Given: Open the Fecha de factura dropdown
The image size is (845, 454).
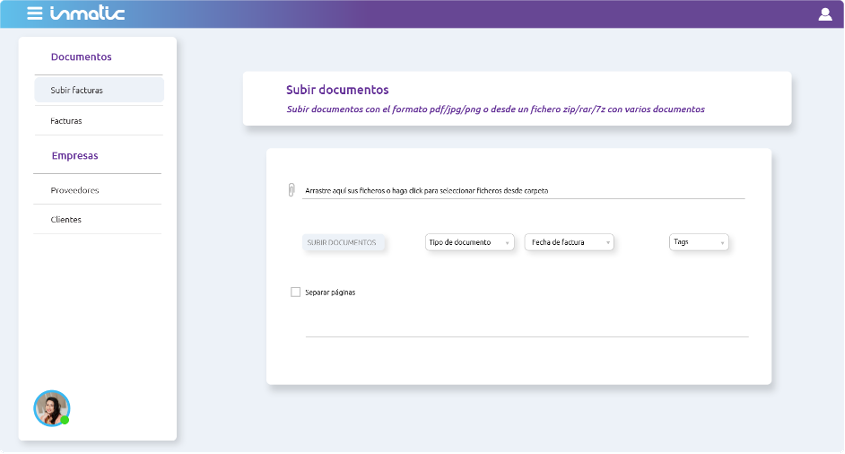Looking at the screenshot, I should tap(569, 242).
